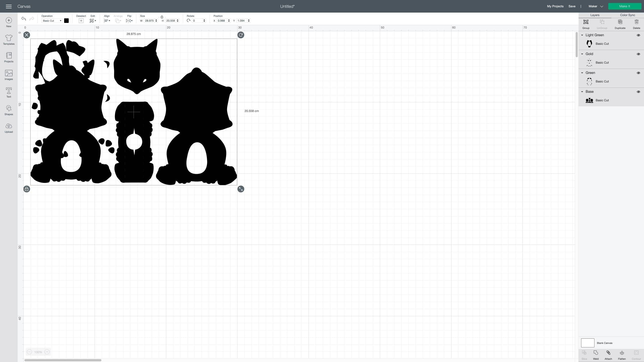Zoom out the canvas

(29, 352)
